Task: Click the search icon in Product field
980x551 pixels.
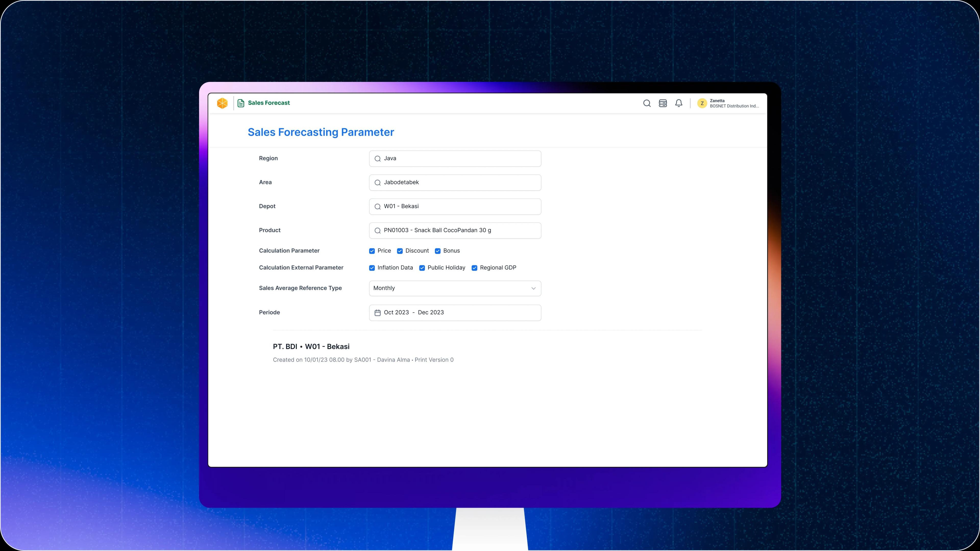Action: [x=377, y=230]
